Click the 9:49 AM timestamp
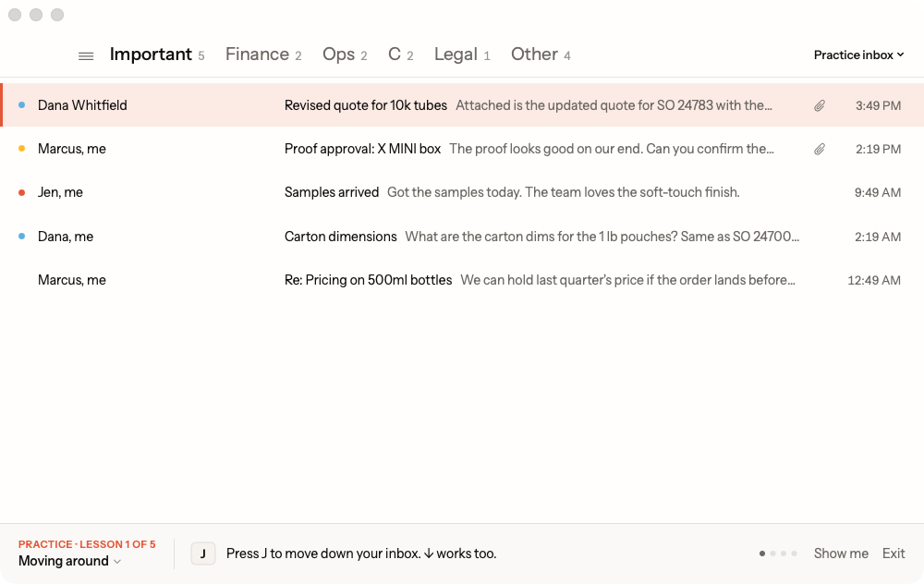The image size is (924, 584). pyautogui.click(x=878, y=193)
